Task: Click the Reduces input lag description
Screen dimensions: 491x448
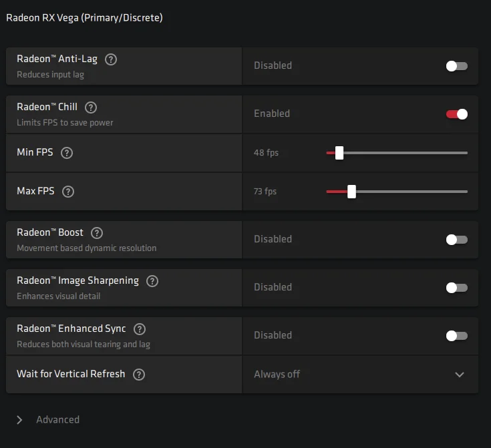Action: coord(50,75)
